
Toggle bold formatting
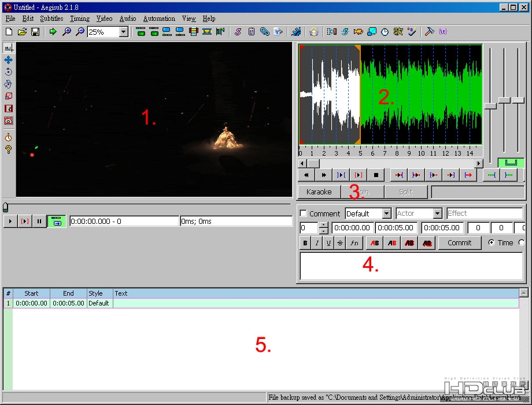coord(305,243)
